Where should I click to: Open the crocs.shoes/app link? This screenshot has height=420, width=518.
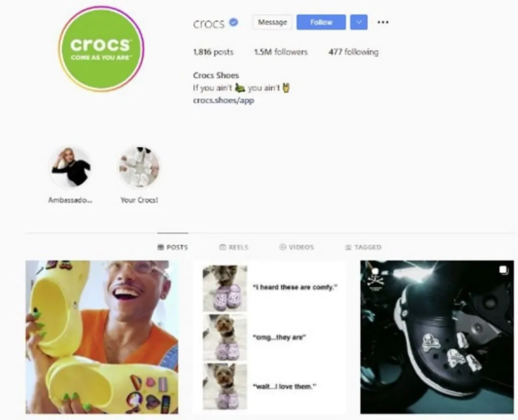[x=224, y=101]
